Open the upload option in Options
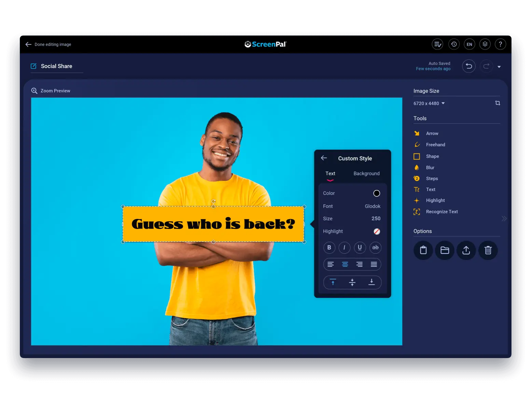Viewport: 532px width, 395px height. tap(466, 250)
